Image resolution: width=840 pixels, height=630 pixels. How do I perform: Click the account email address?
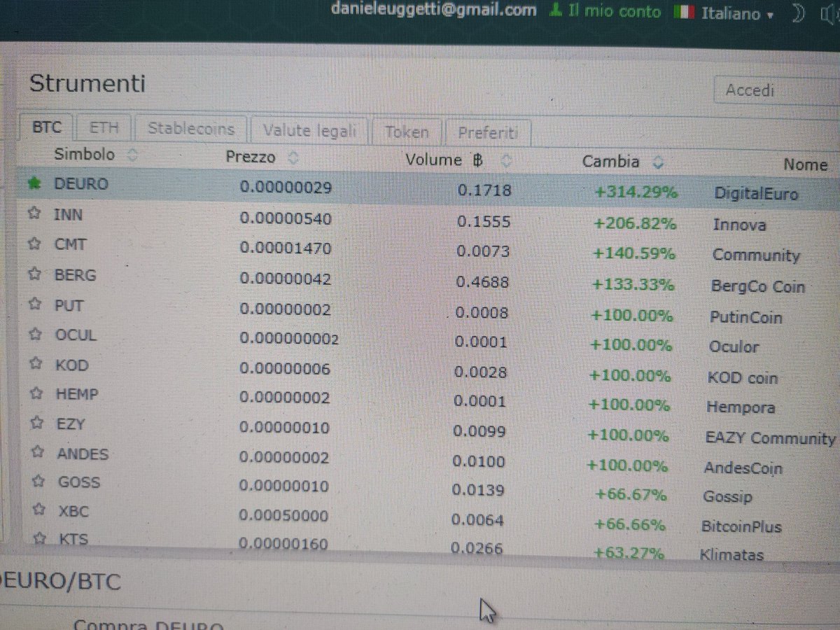coord(433,10)
